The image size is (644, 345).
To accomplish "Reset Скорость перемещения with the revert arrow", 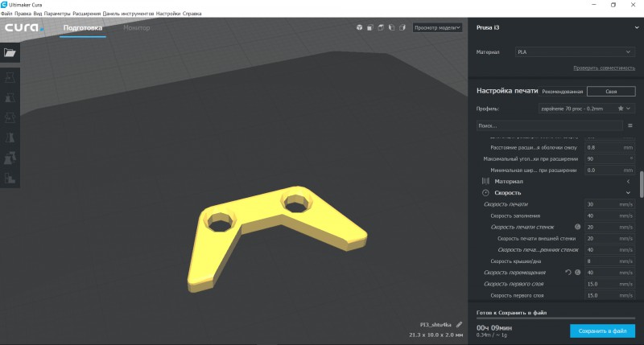I will 568,273.
